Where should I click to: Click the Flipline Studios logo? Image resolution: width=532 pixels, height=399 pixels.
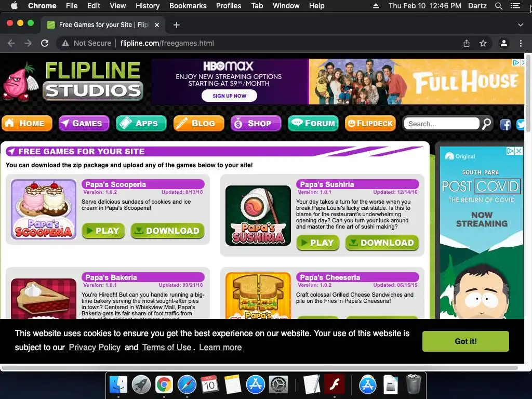point(73,82)
